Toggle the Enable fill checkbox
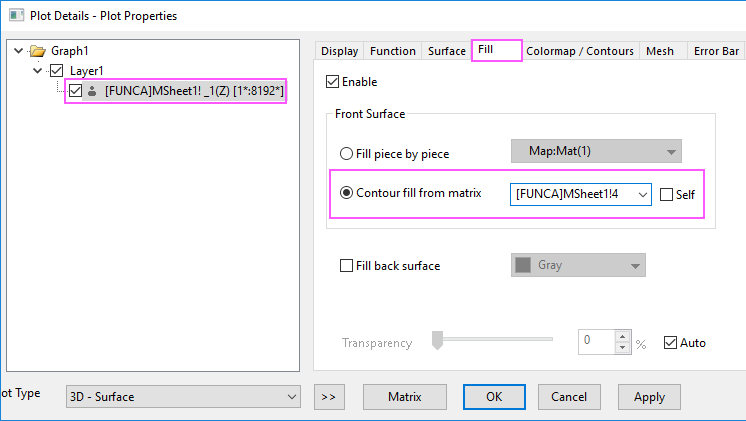Screen dimensions: 746x421 (333, 82)
